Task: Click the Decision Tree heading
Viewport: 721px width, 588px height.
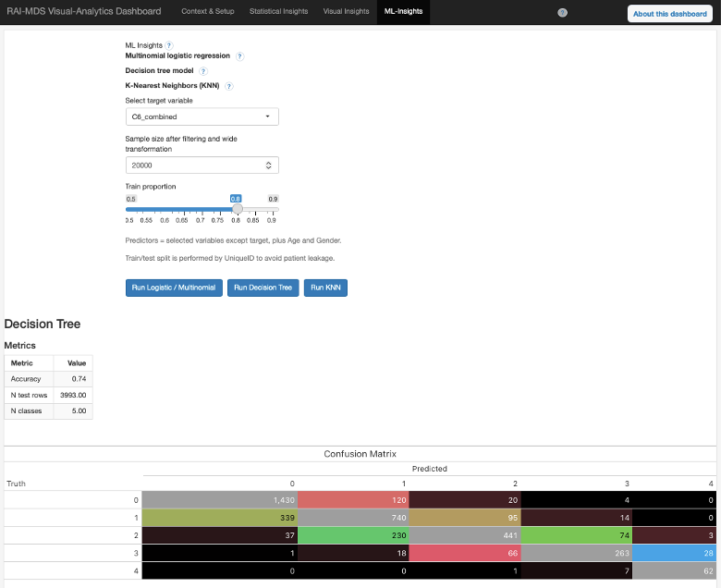Action: coord(43,325)
